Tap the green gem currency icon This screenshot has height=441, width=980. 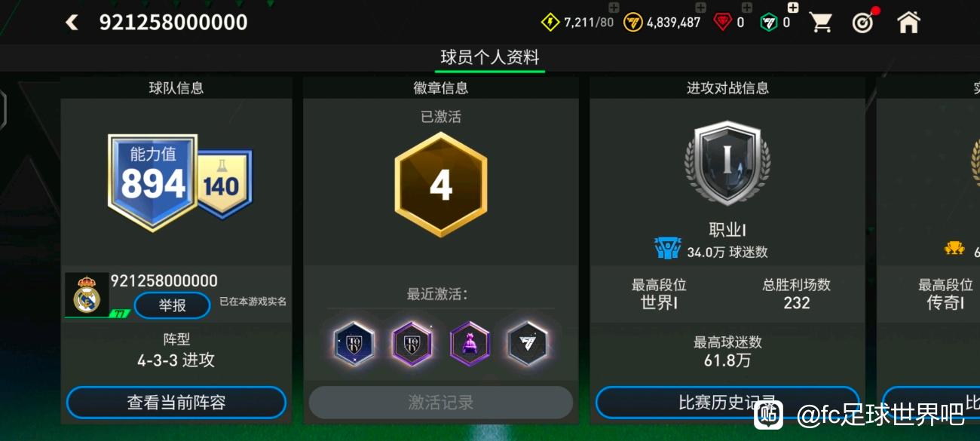click(768, 23)
